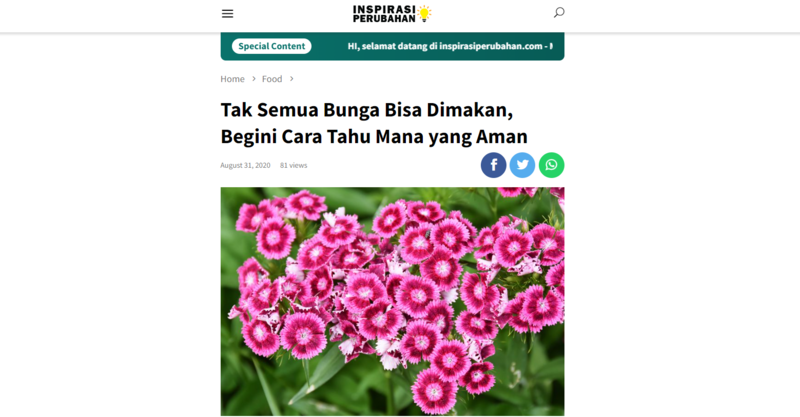The width and height of the screenshot is (800, 417).
Task: Click "Begini Cara Tahu Mana yang Aman" title line
Action: click(x=374, y=136)
